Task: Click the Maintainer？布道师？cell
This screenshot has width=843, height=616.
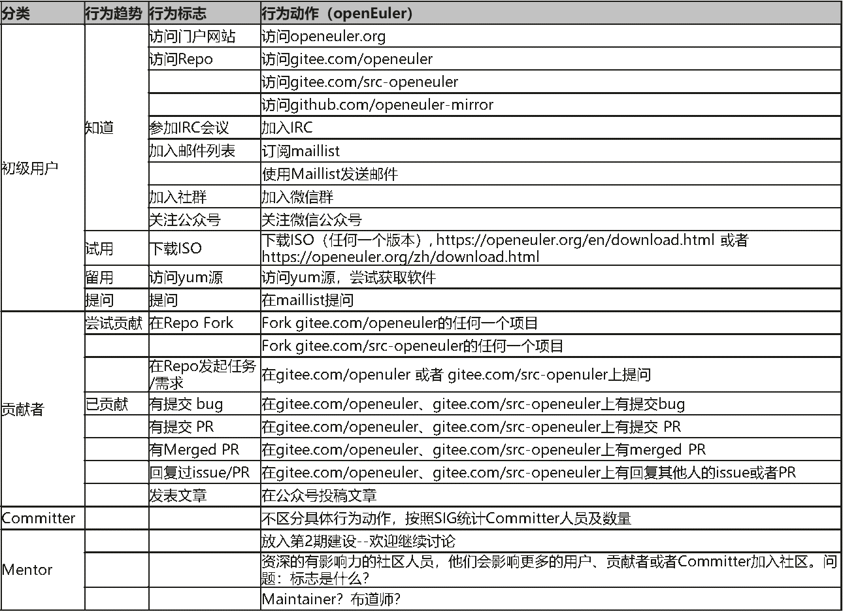Action: (x=331, y=599)
